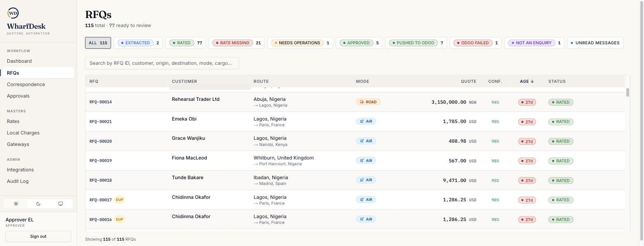Screen dimensions: 644x246
Task: Toggle Unread Messages filter
Action: (595, 43)
